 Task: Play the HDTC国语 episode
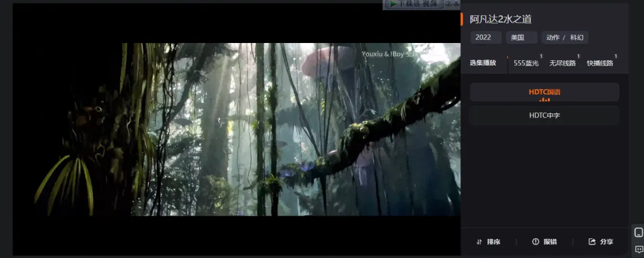tap(544, 92)
